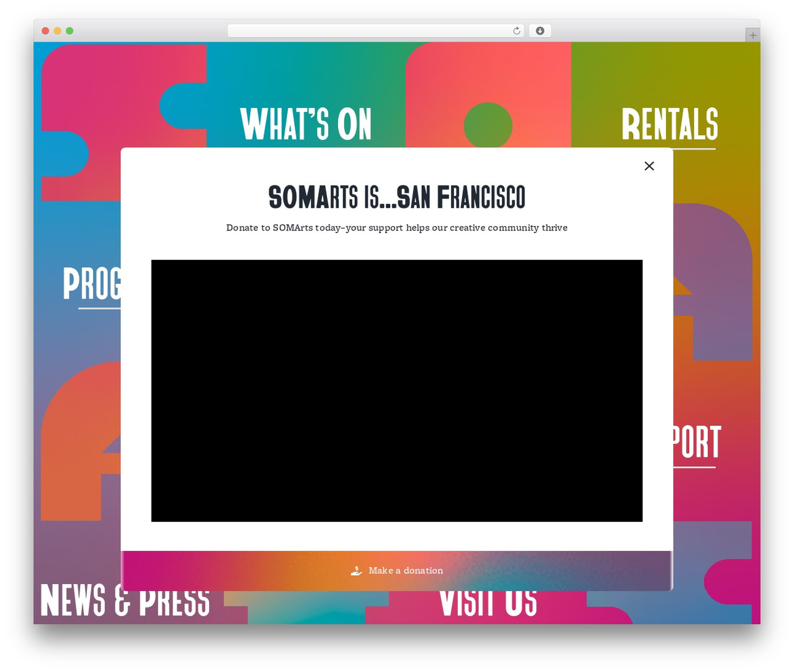Open the What's On menu item
The width and height of the screenshot is (794, 672).
tap(306, 125)
